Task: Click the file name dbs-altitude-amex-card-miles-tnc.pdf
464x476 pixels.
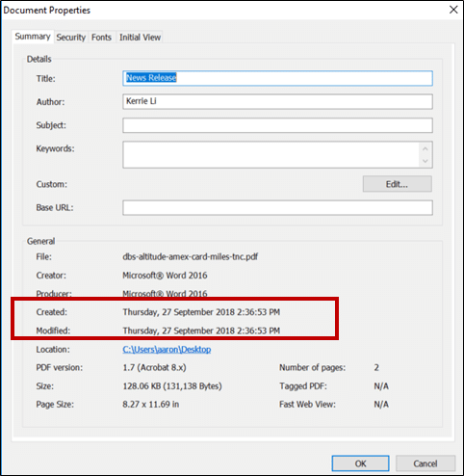Action: 191,256
